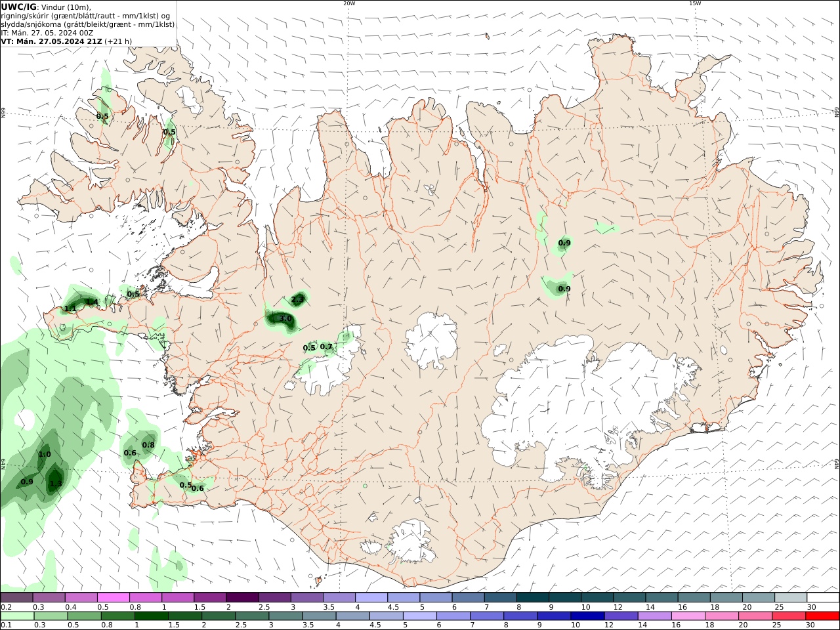Pick the darkest purple 2 swatch on snow scale
Viewport: 840px width, 630px height.
click(242, 598)
